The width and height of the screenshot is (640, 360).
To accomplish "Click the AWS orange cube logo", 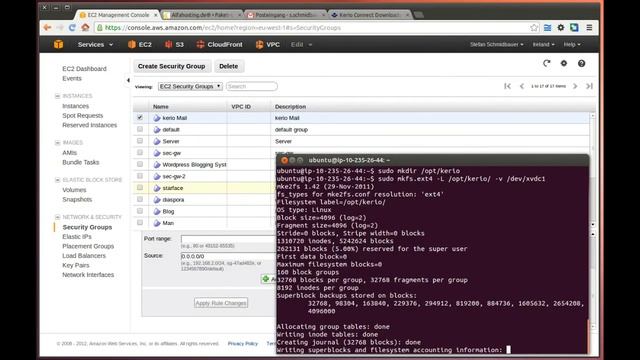I will click(x=59, y=44).
